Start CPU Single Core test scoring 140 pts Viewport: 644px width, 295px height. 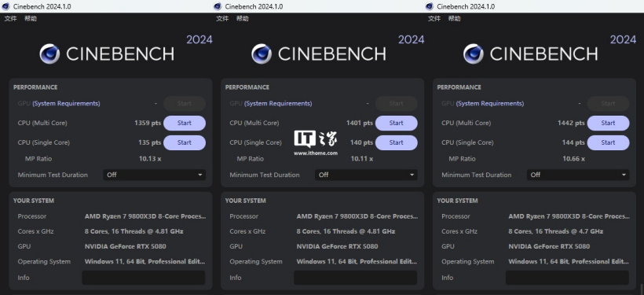(x=397, y=142)
